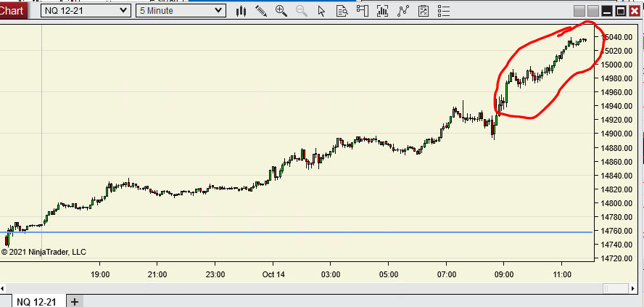Click the 14760.00 price axis label

pyautogui.click(x=617, y=231)
